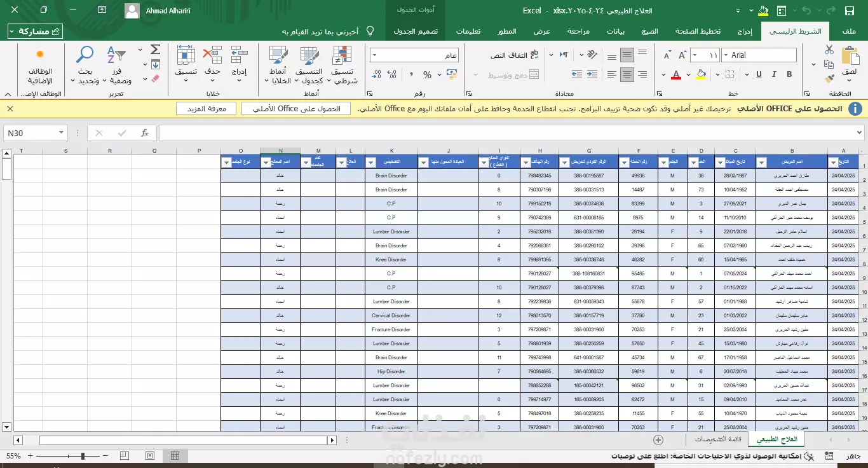
Task: Apply the yellow fill color bucket
Action: (701, 75)
